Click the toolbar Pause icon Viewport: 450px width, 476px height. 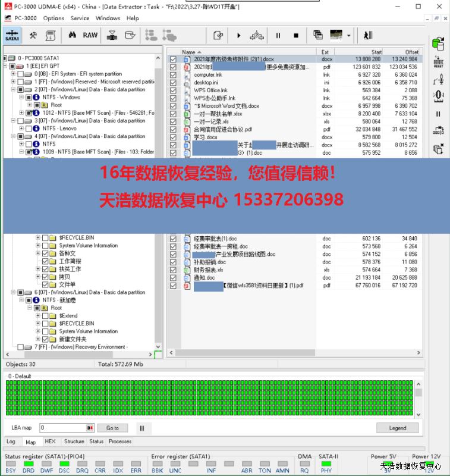point(278,36)
